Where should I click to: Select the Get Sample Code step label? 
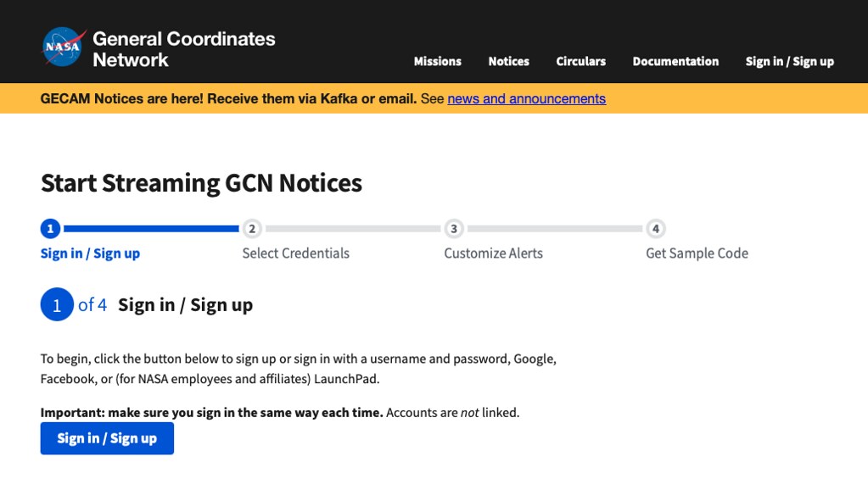click(697, 253)
